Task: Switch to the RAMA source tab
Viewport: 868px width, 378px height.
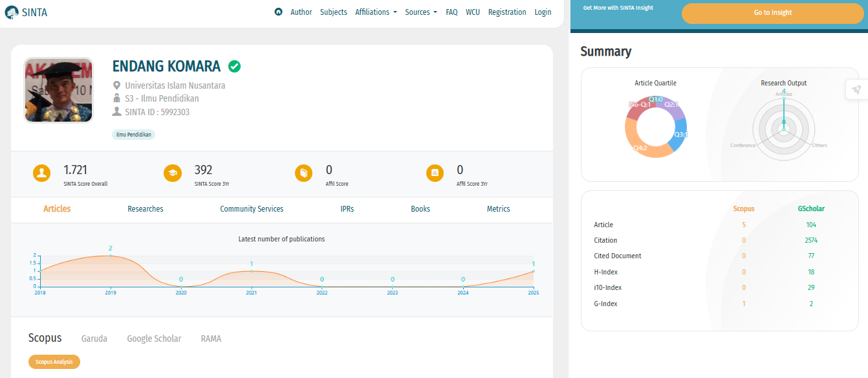Action: [211, 339]
